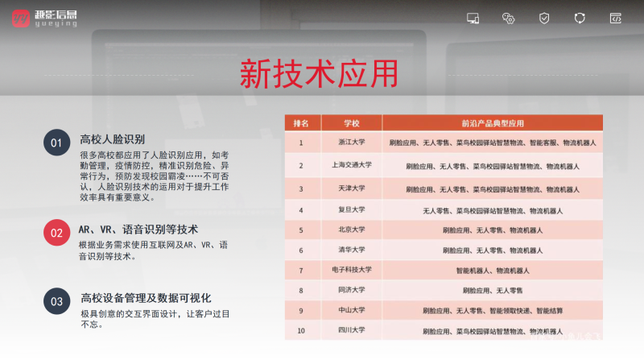
Task: Click the 学校 column header
Action: click(352, 123)
